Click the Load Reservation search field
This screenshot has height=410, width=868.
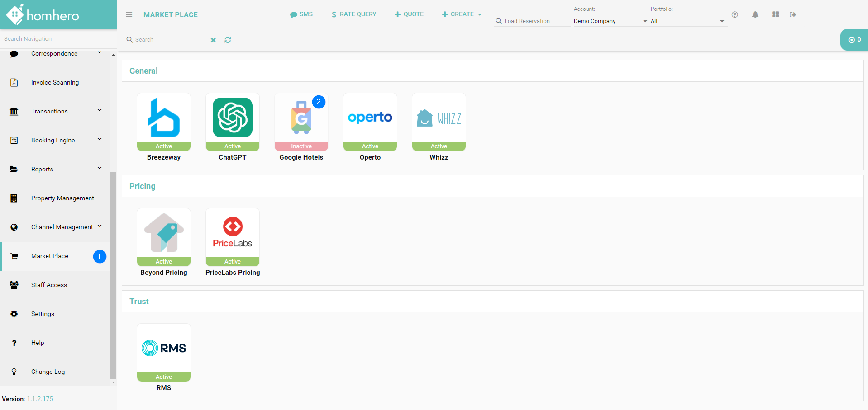click(532, 21)
